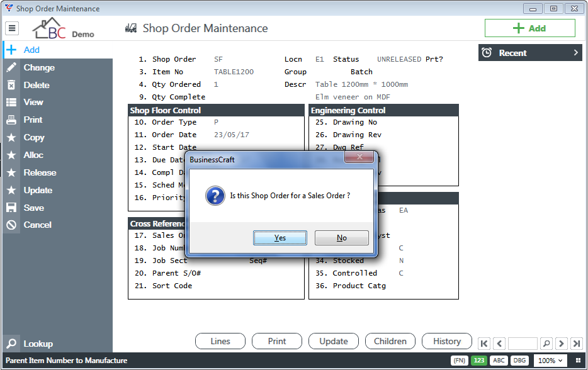Click the Order Date value 23/05/17
The image size is (588, 370).
(232, 135)
